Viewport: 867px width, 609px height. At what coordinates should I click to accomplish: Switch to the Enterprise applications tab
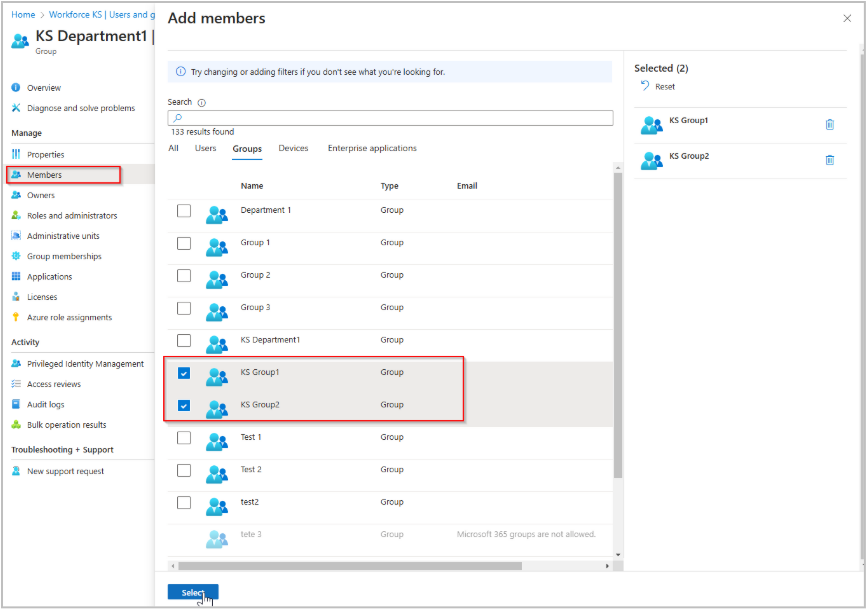372,148
